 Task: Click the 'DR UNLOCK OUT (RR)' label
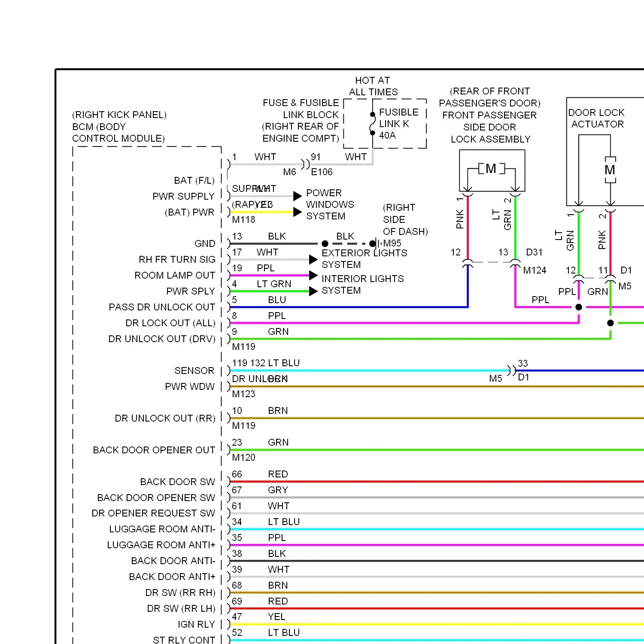[165, 418]
